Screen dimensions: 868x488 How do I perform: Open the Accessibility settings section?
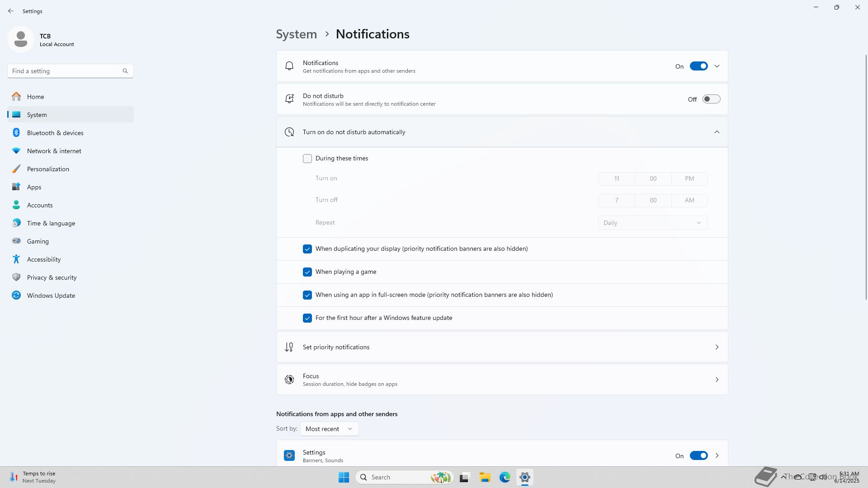(x=44, y=259)
